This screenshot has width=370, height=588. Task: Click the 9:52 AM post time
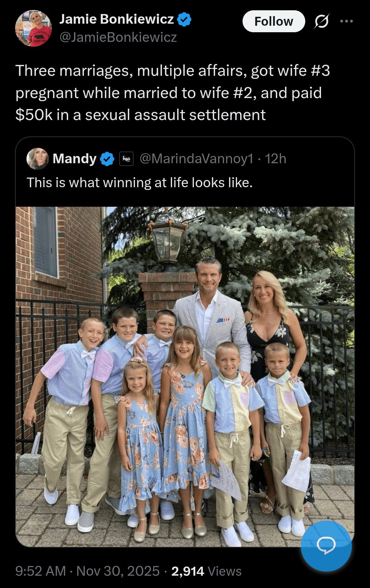pyautogui.click(x=40, y=571)
